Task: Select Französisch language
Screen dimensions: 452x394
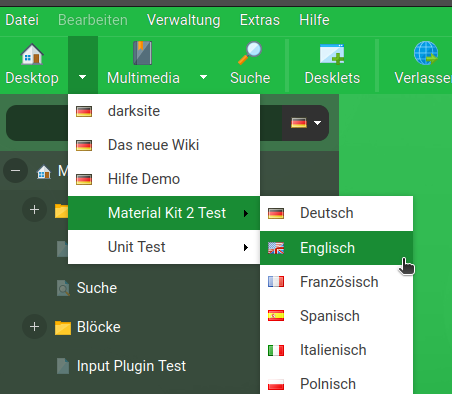Action: 337,282
